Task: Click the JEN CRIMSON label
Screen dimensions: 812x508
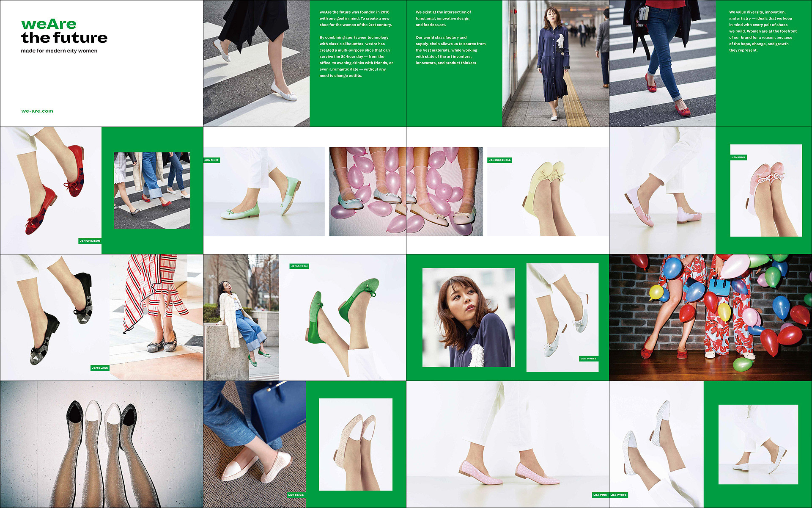Action: (90, 241)
